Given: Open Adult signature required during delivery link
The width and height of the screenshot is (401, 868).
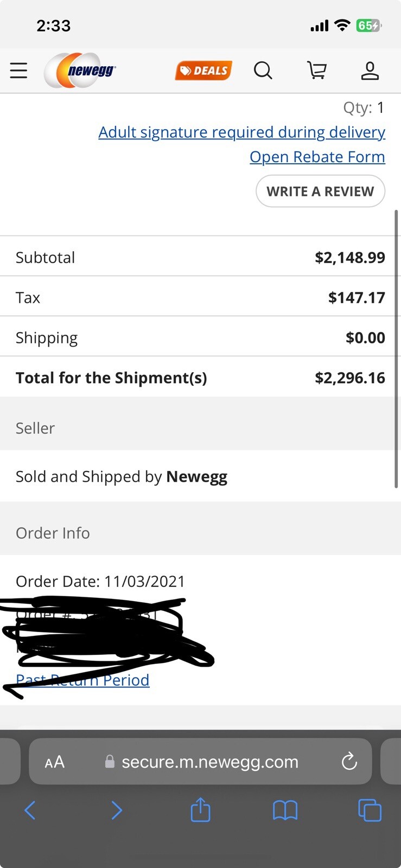Looking at the screenshot, I should 242,132.
